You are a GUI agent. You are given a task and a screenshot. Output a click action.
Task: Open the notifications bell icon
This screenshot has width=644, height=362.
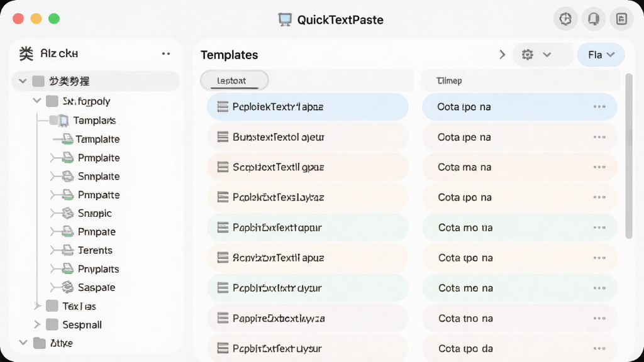(594, 19)
